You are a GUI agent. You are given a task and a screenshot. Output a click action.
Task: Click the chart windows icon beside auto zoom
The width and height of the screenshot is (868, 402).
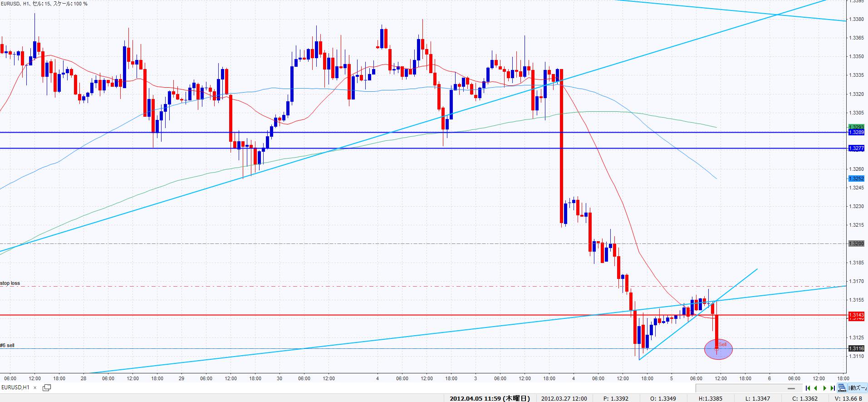[x=842, y=388]
